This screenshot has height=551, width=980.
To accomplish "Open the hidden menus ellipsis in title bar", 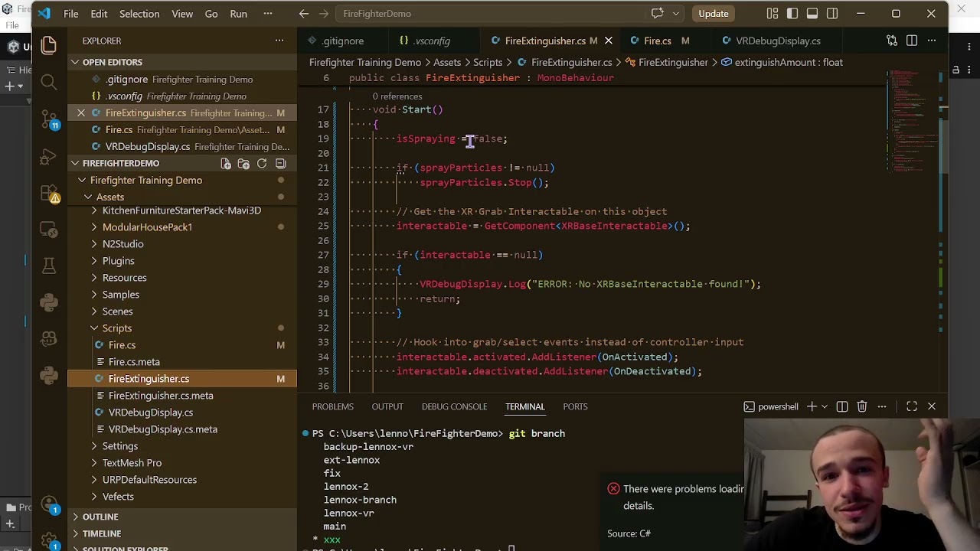I will click(x=267, y=14).
